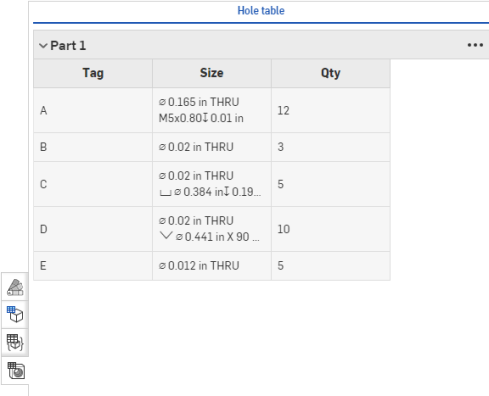Open the Custom tables icon

15,342
